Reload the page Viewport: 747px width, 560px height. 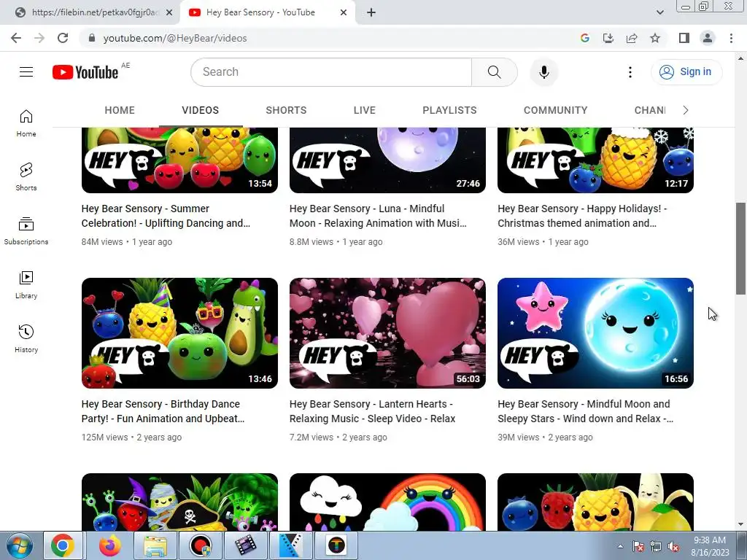[x=63, y=38]
